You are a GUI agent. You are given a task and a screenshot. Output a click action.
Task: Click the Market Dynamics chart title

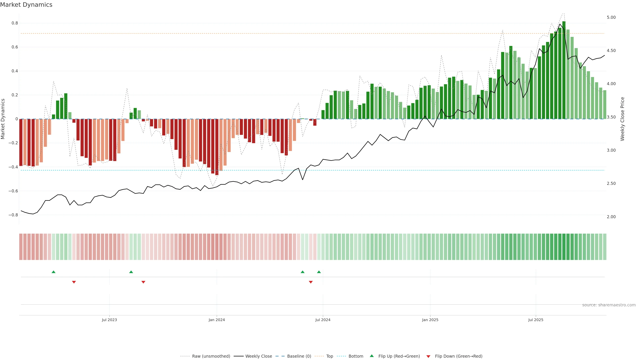[x=26, y=5]
